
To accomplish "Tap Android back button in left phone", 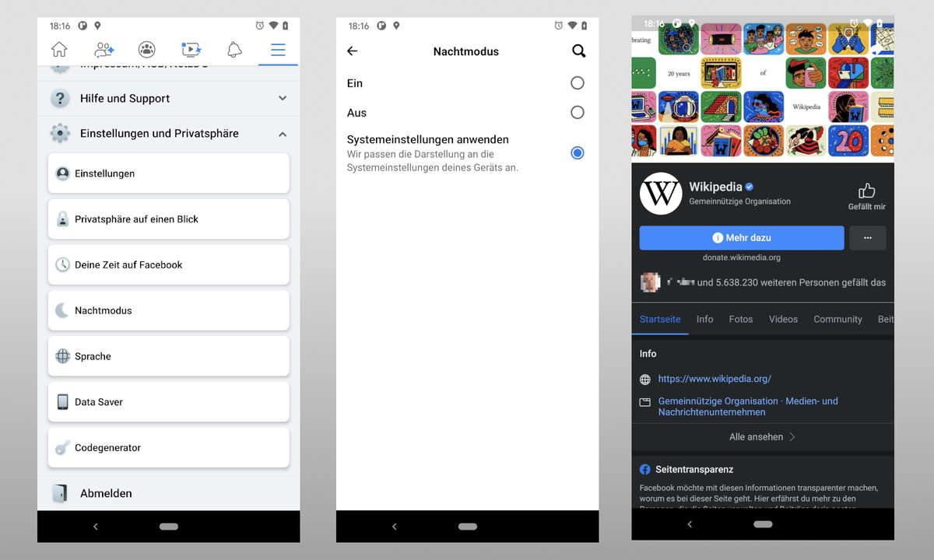I will (96, 527).
